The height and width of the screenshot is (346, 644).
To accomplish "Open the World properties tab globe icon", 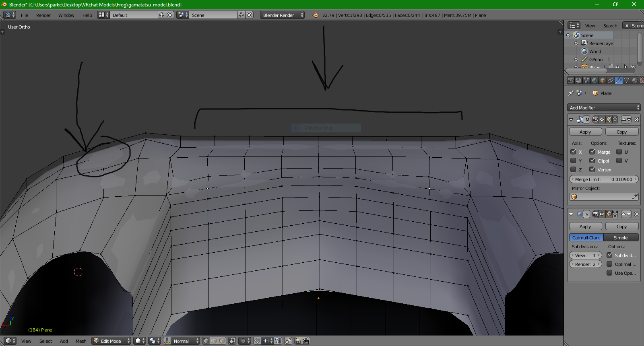I will 594,80.
